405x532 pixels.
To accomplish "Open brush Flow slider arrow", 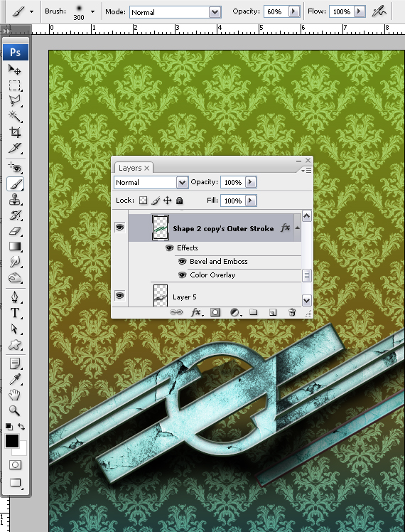I will (x=360, y=11).
